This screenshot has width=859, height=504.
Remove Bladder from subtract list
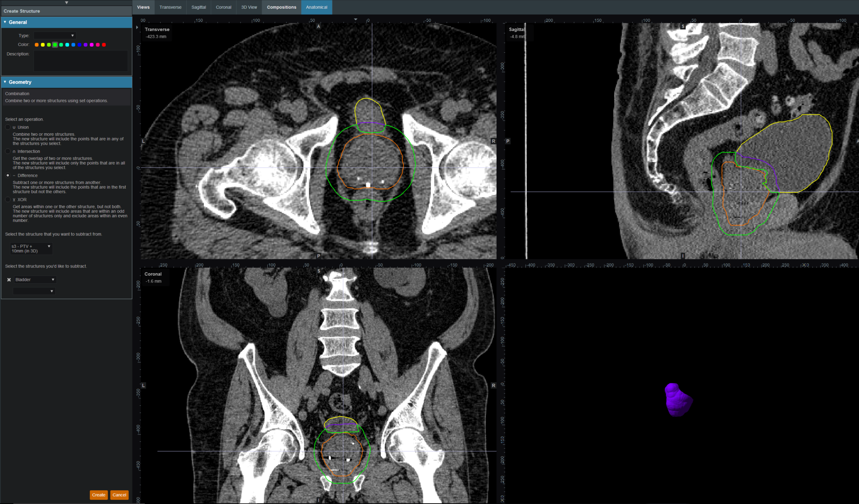(9, 280)
